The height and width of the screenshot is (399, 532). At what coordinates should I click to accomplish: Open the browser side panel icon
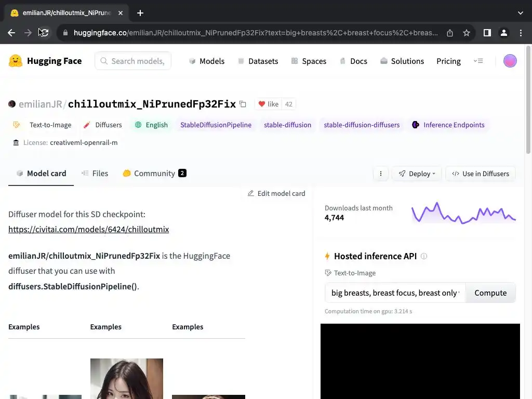pos(487,33)
